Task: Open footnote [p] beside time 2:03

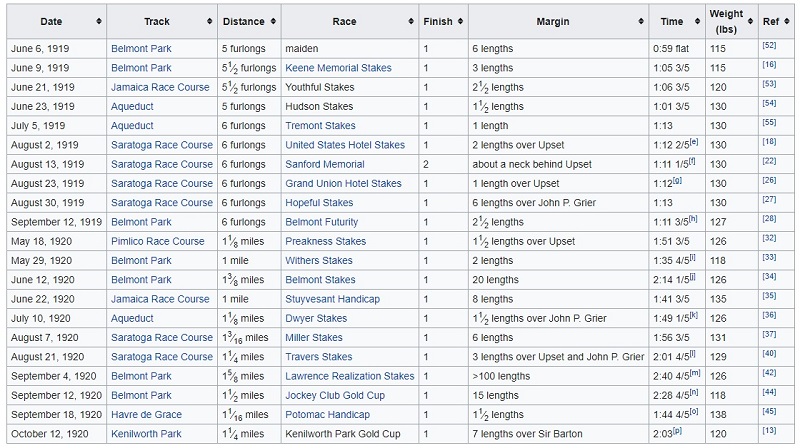Action: tap(677, 431)
